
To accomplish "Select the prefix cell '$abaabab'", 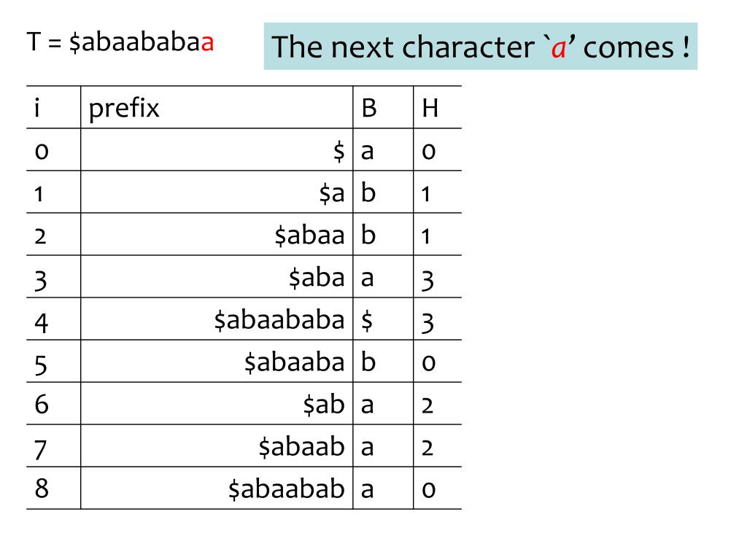I will click(286, 489).
